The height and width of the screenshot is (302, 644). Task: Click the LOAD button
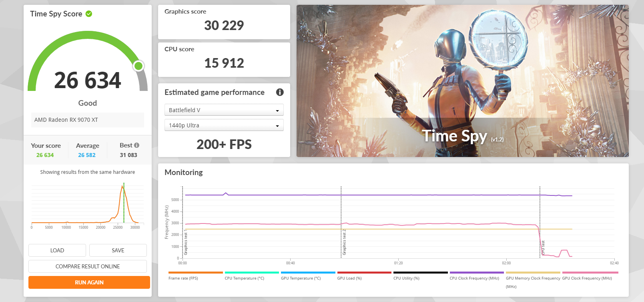[57, 250]
